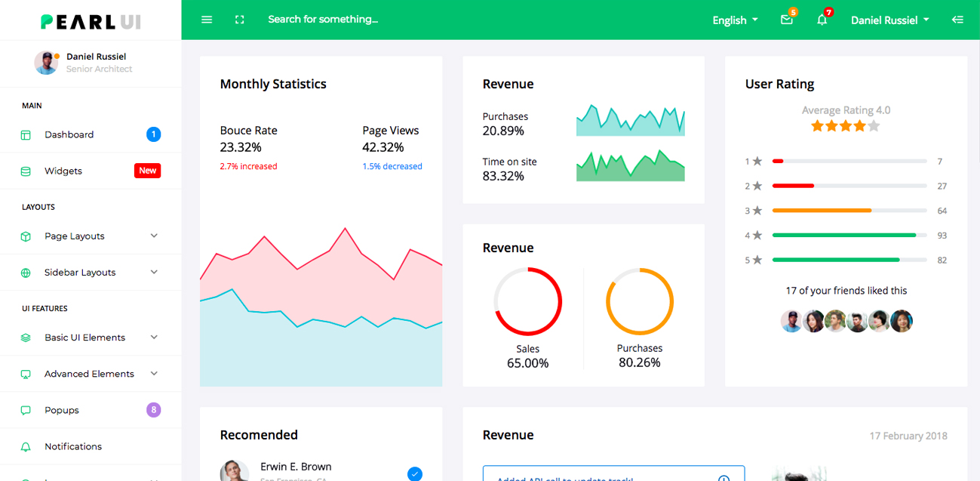Open the Daniel Russiel account dropdown in the top bar

click(x=890, y=20)
